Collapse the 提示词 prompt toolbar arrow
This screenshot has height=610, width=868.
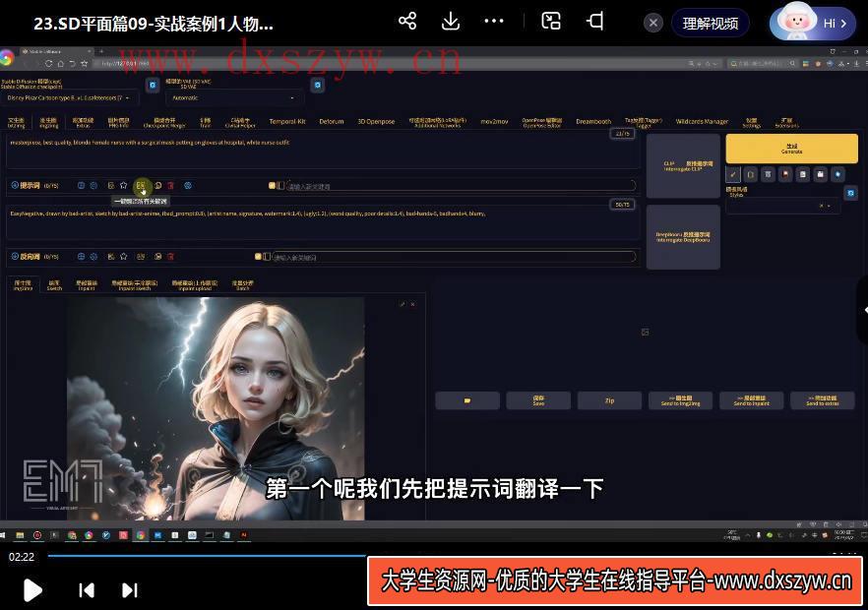(x=15, y=185)
